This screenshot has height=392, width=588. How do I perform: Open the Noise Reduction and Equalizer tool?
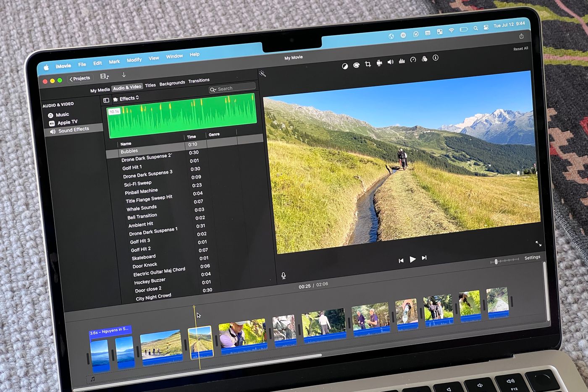tap(402, 61)
